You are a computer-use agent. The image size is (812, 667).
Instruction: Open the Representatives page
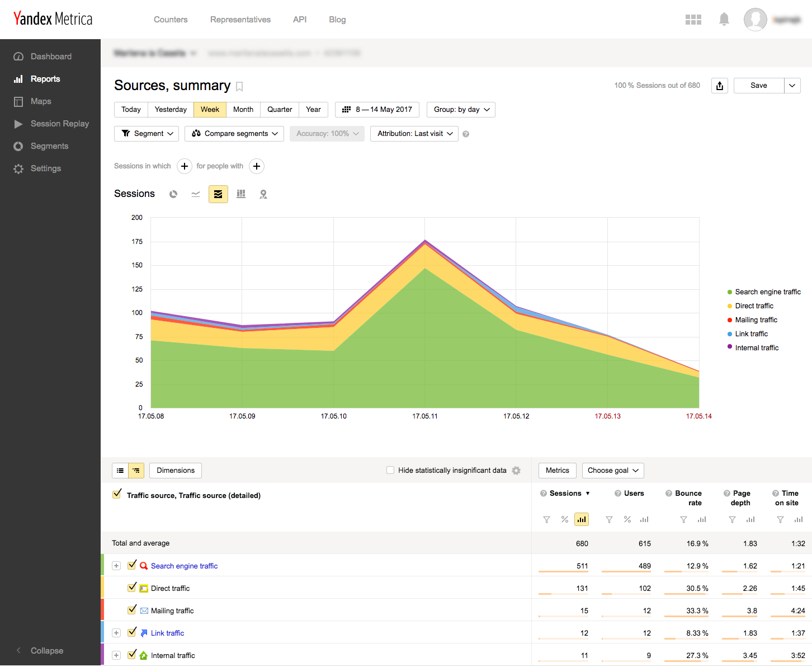(240, 20)
